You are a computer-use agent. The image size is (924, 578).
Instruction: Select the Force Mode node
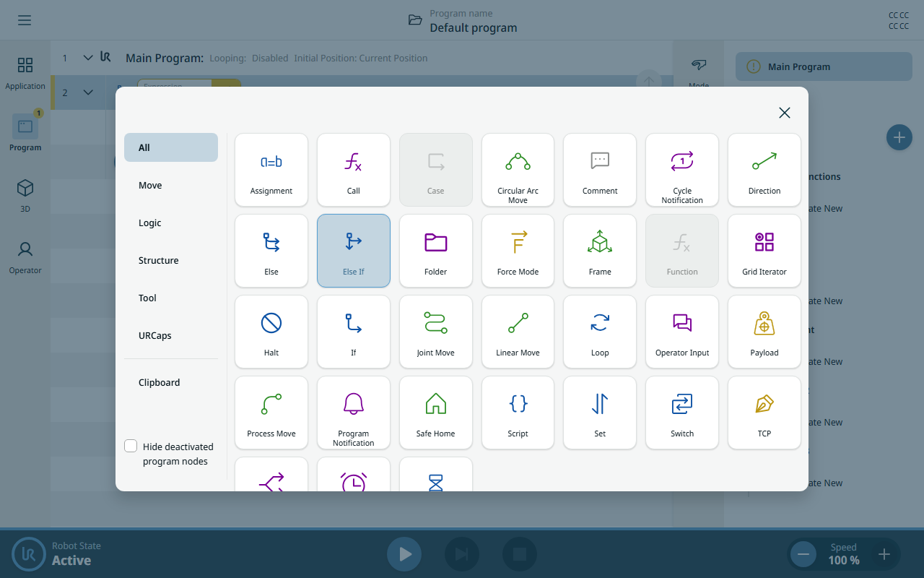pos(518,251)
